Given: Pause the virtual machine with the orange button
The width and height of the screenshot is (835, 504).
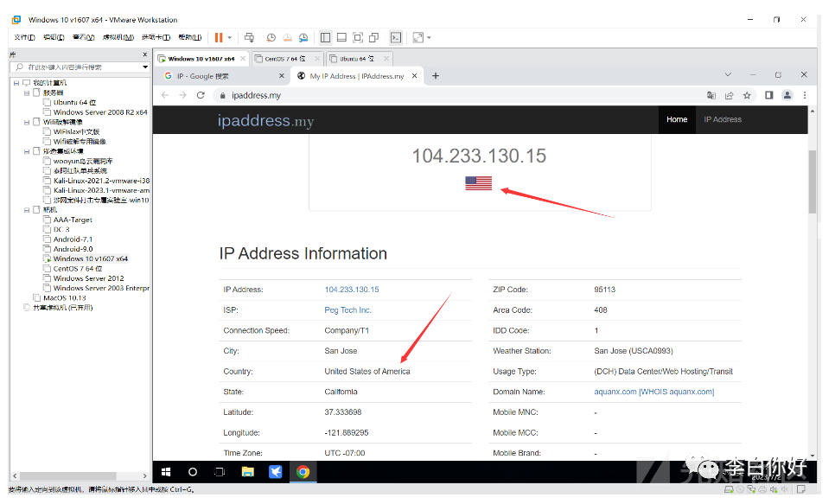Looking at the screenshot, I should coord(219,38).
